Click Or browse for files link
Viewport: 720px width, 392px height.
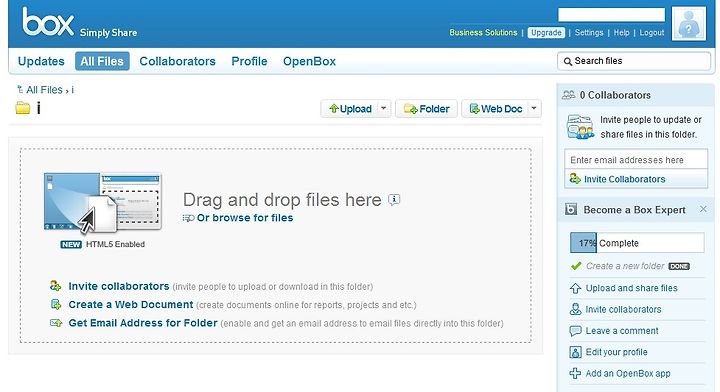245,218
